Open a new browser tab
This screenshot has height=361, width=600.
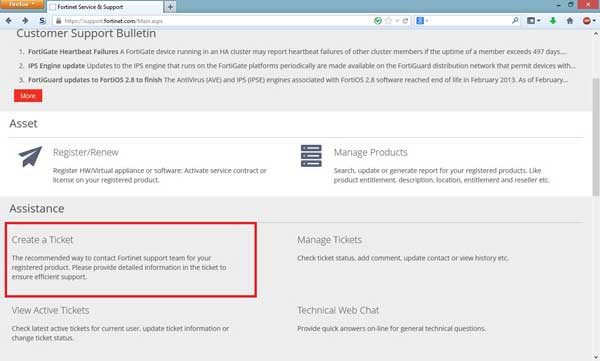(x=170, y=7)
